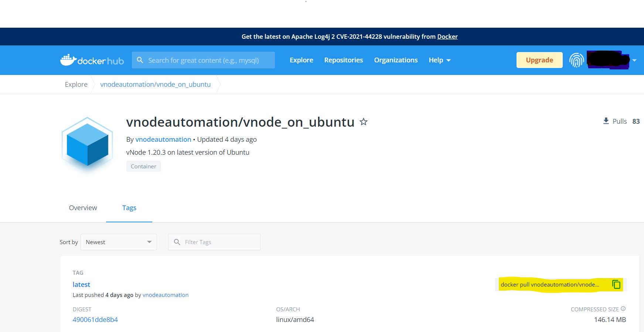
Task: Star the vnode_on_ubuntu repository
Action: (364, 121)
